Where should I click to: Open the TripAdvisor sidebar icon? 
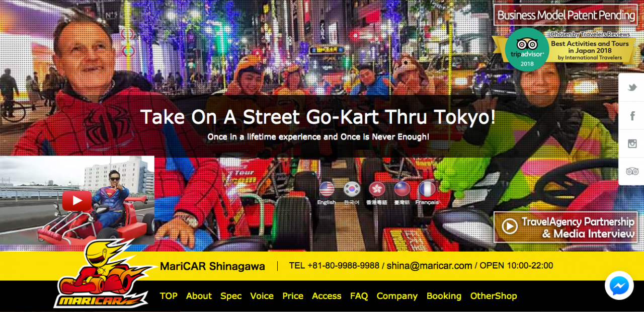click(x=632, y=171)
